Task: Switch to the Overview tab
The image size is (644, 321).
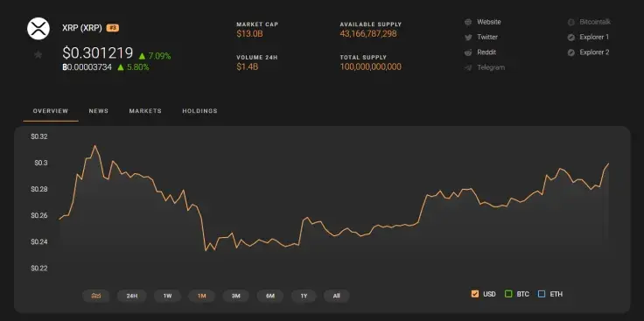Action: pyautogui.click(x=51, y=111)
